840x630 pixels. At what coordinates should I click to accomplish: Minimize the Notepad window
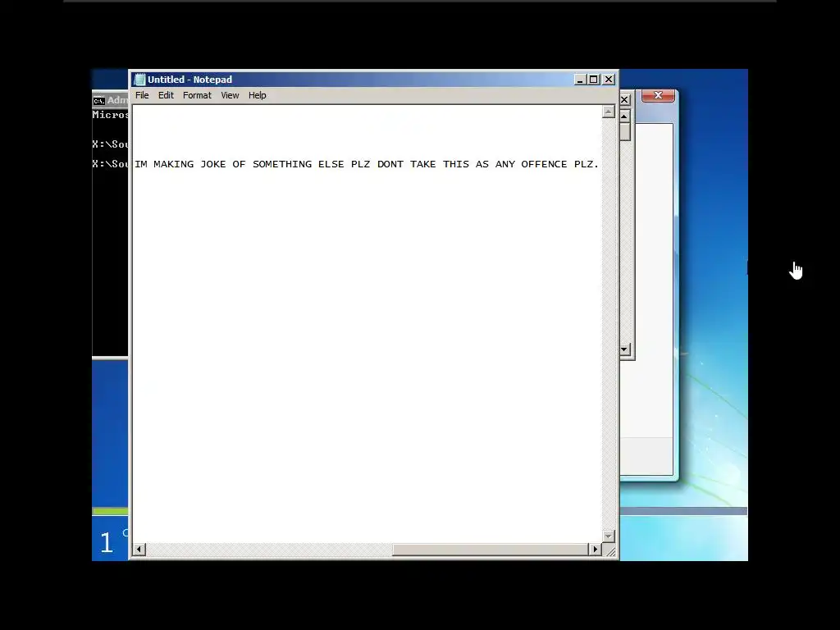coord(580,80)
